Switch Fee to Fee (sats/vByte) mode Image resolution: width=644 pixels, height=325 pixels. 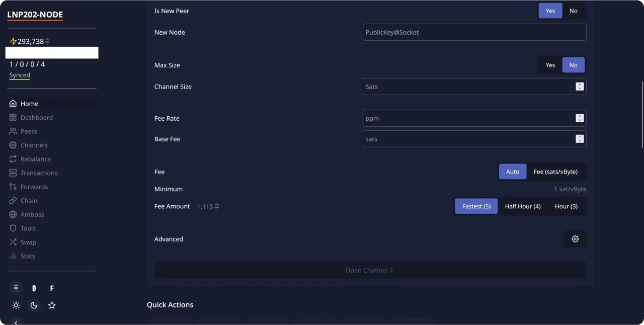tap(555, 172)
